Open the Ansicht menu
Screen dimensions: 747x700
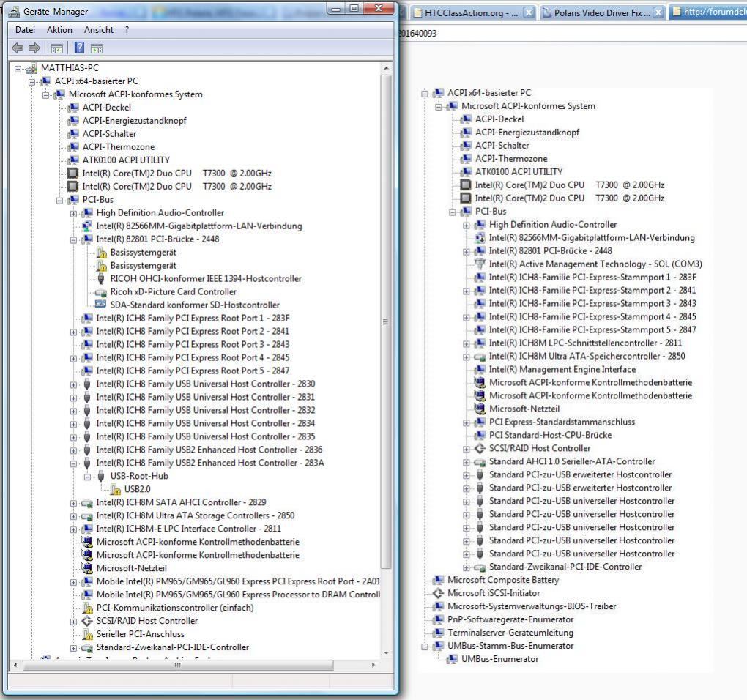point(99,30)
